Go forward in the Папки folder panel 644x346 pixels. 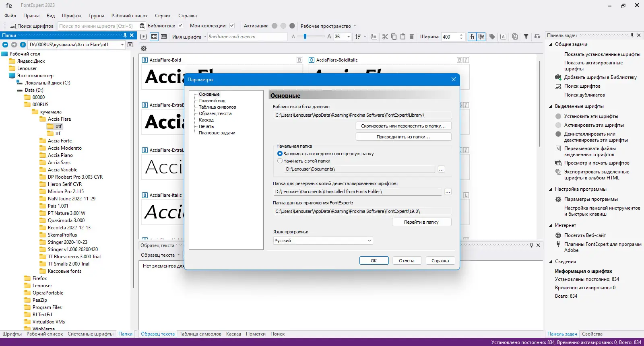14,45
